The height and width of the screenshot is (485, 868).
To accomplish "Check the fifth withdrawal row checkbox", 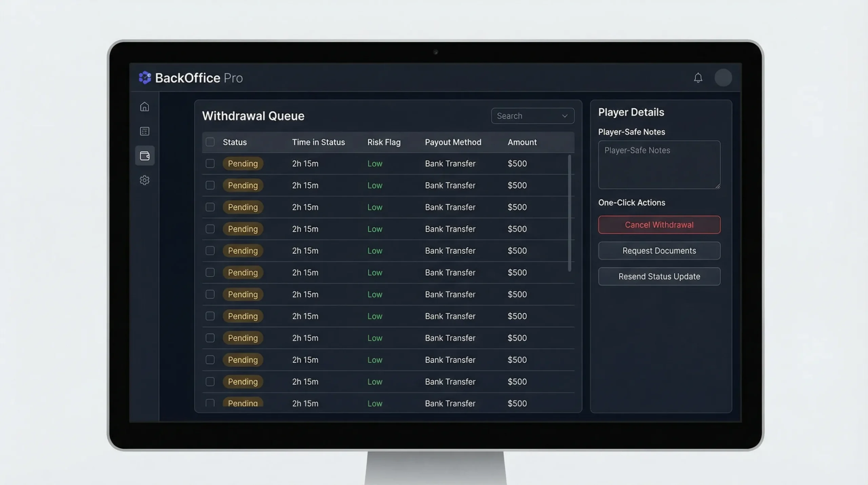I will click(x=210, y=250).
